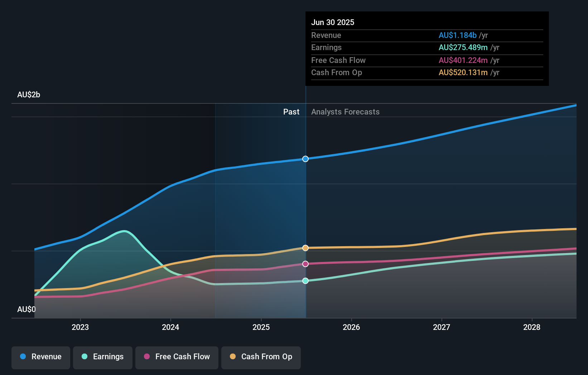
Task: Select the blue Revenue marker on the chart
Action: pos(305,159)
